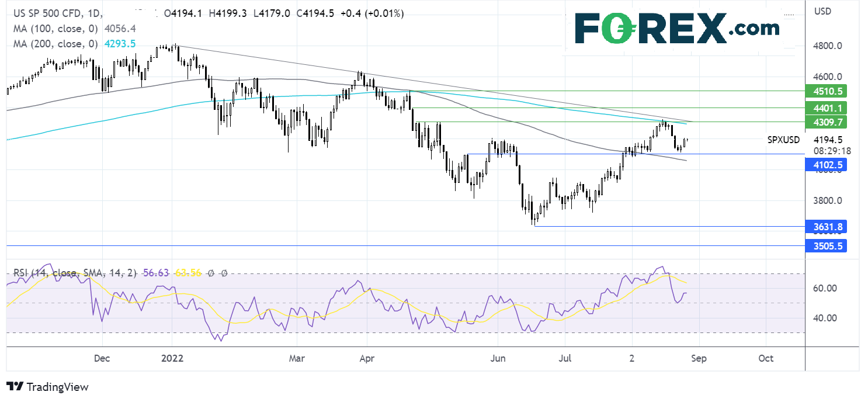Click the 4600.0 price axis label
868x402 pixels.
(828, 77)
